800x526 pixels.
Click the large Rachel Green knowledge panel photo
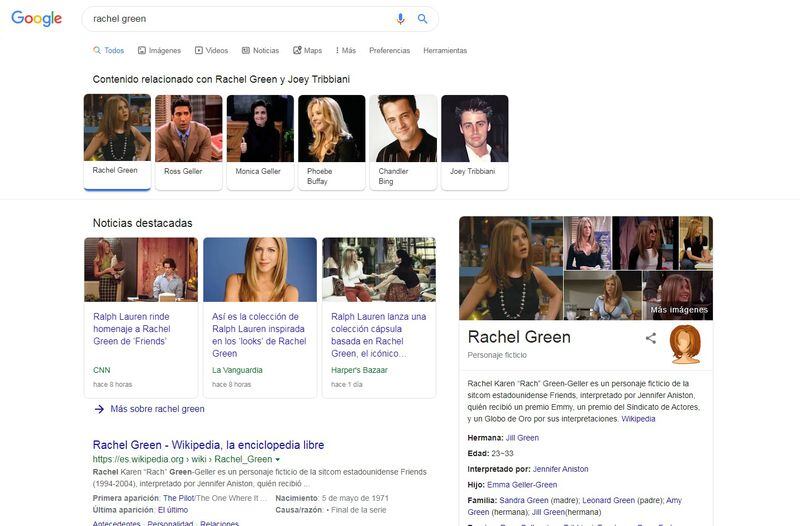tap(511, 268)
